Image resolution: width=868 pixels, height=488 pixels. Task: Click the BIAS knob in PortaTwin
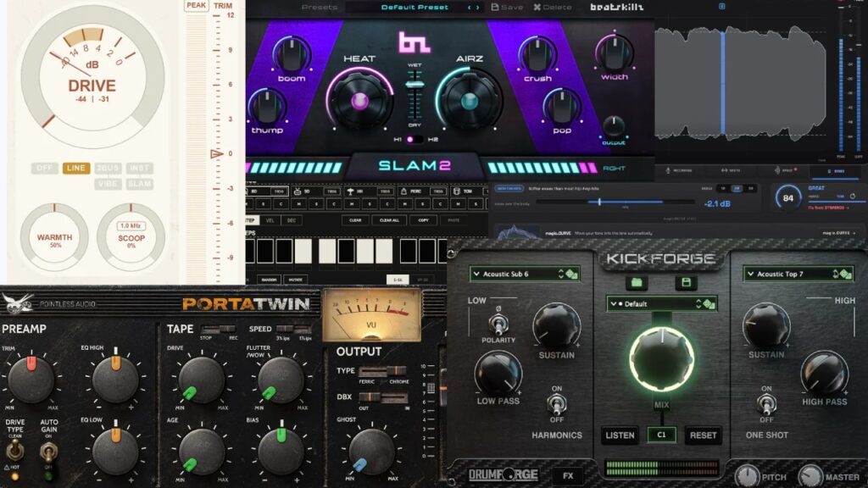click(281, 451)
